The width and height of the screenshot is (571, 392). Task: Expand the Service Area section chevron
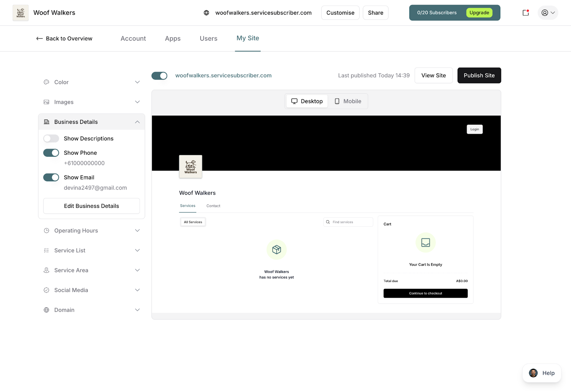pos(137,270)
